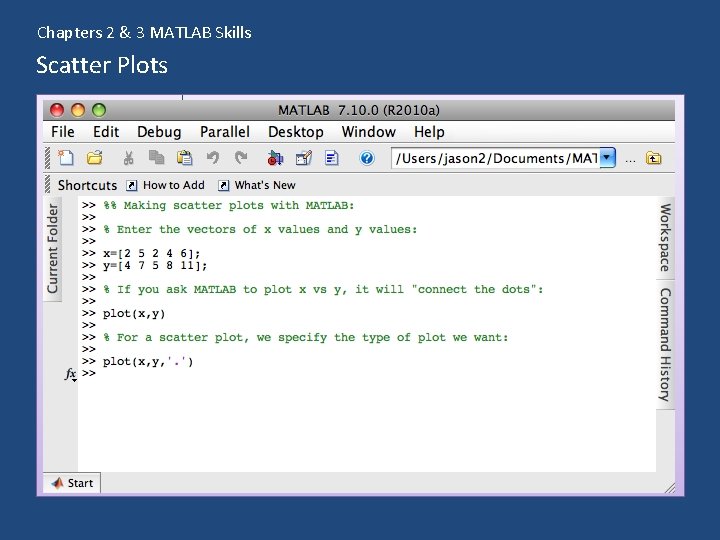
Task: Open GUIDE with its toolbar icon
Action: tap(304, 158)
